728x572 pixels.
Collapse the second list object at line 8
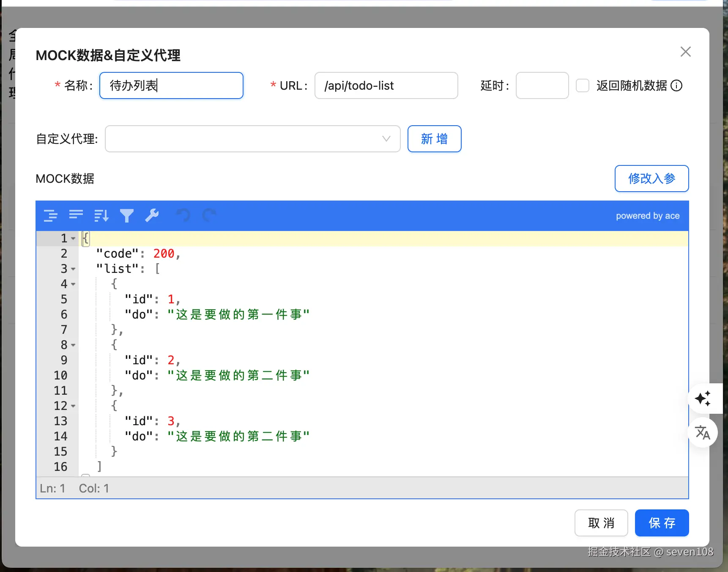73,345
